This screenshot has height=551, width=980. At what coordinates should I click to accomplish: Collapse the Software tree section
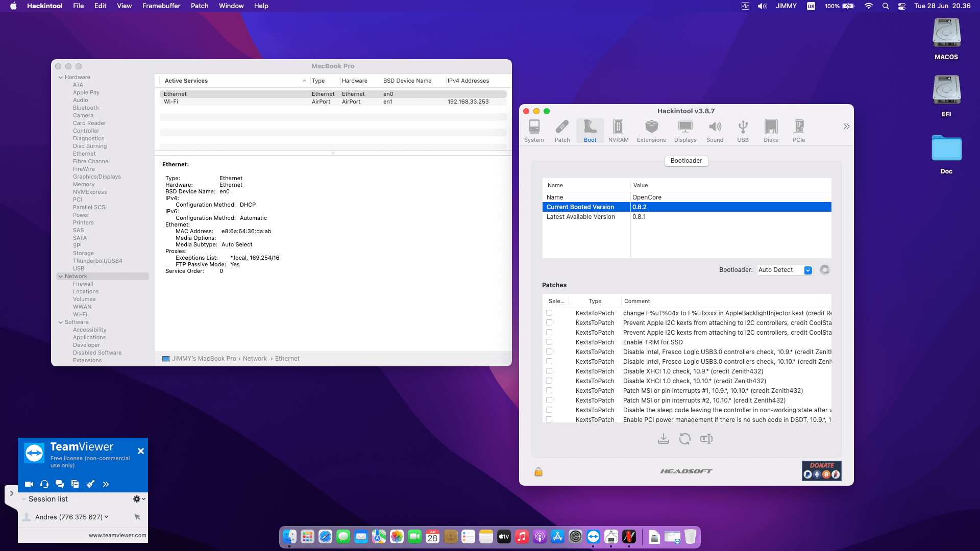click(x=61, y=322)
